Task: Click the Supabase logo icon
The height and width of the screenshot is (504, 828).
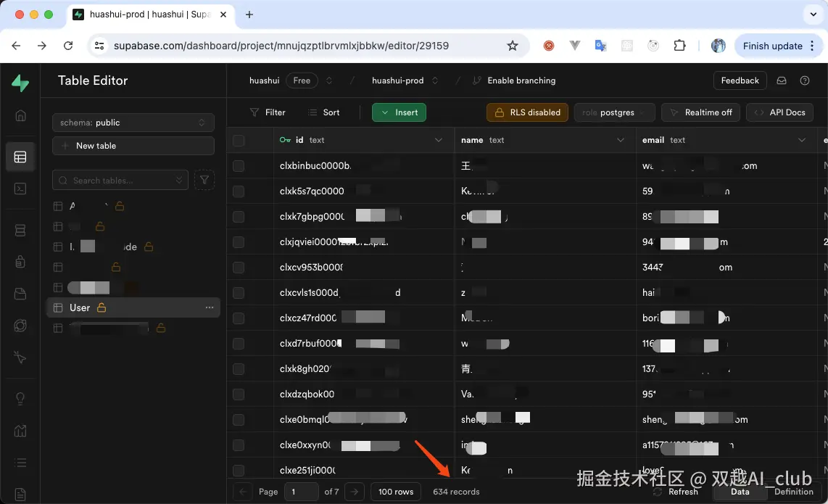Action: [20, 83]
